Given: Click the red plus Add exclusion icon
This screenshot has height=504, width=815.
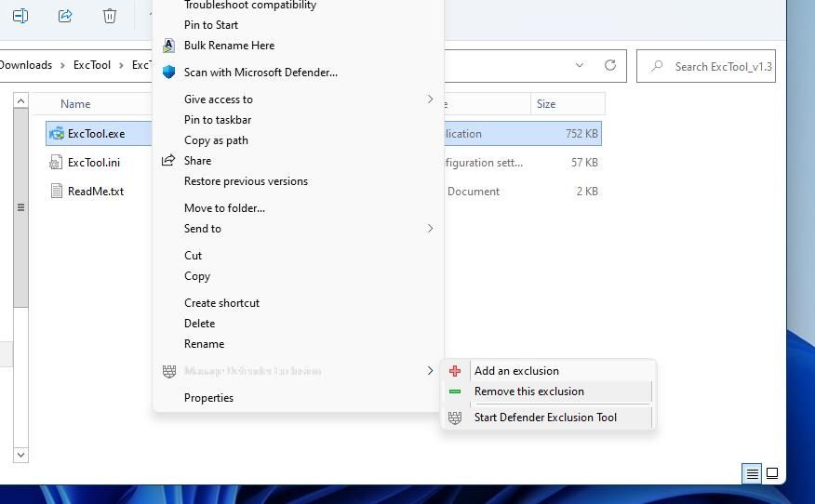Looking at the screenshot, I should click(455, 371).
